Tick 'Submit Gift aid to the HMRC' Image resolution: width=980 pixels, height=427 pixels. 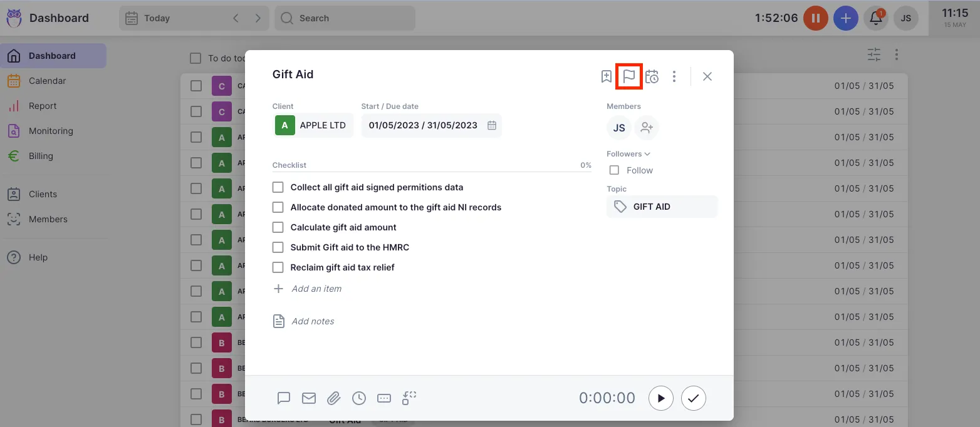coord(278,247)
